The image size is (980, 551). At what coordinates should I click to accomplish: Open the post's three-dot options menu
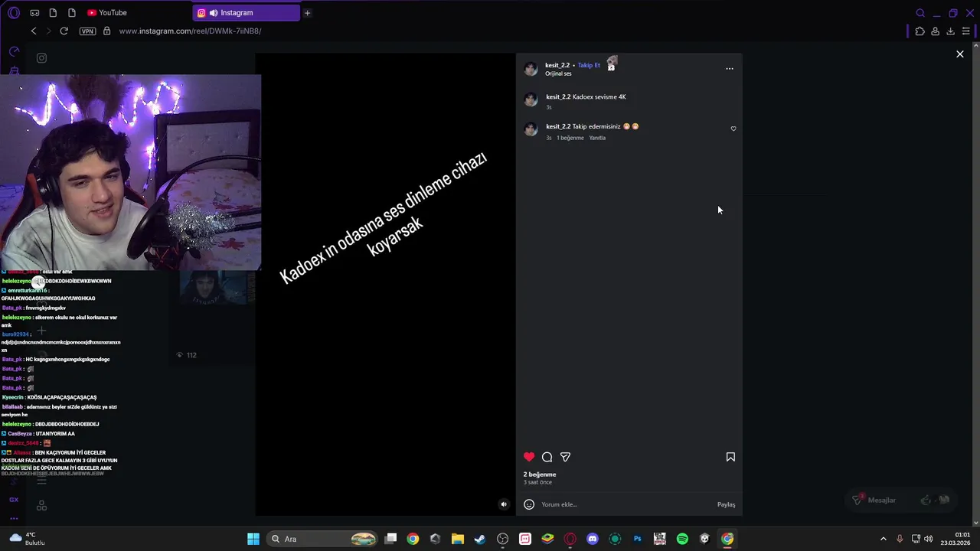tap(730, 69)
